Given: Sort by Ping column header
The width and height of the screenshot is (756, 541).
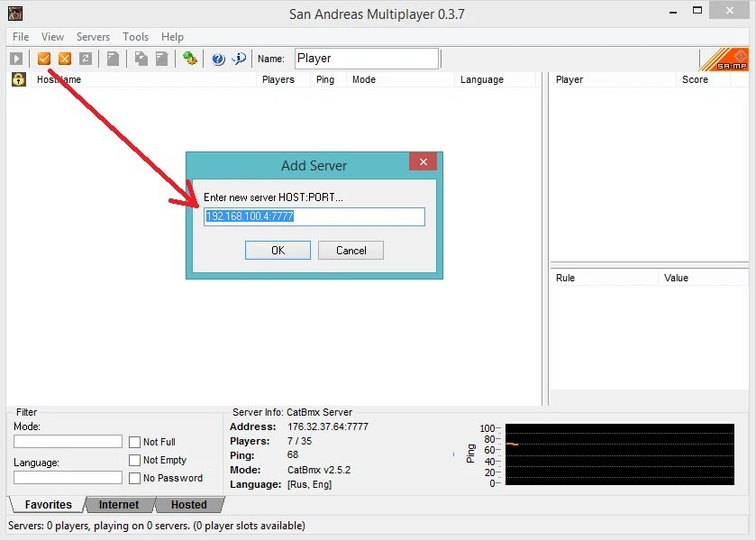Looking at the screenshot, I should coord(328,79).
